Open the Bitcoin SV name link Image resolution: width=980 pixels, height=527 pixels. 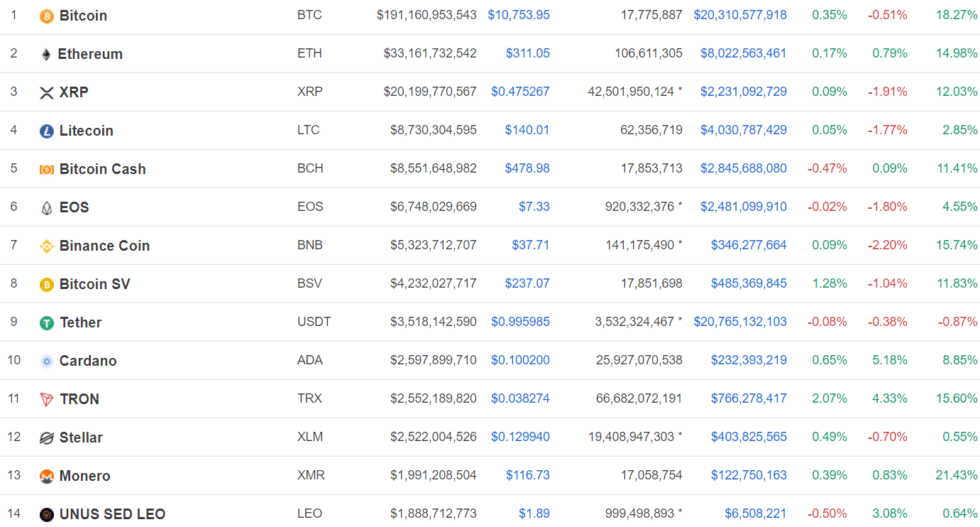94,284
